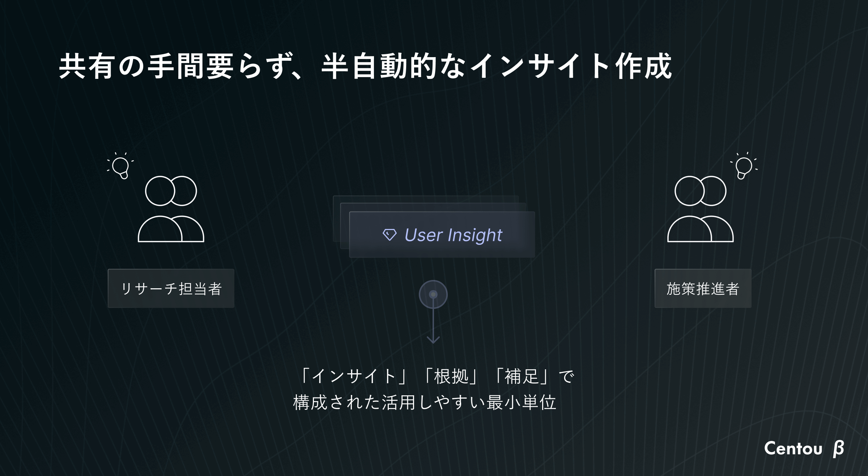Click the circular marker below the User Insight card
The width and height of the screenshot is (868, 476).
[x=433, y=294]
